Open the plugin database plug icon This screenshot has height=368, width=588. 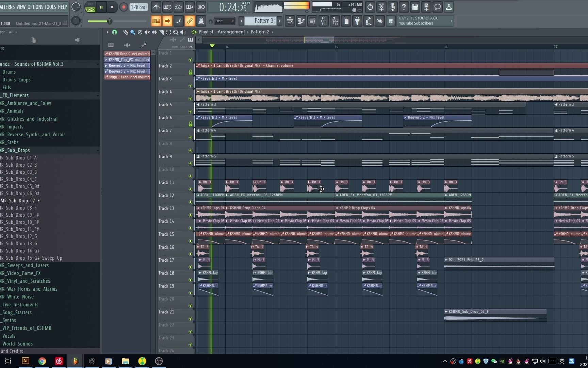(x=357, y=21)
